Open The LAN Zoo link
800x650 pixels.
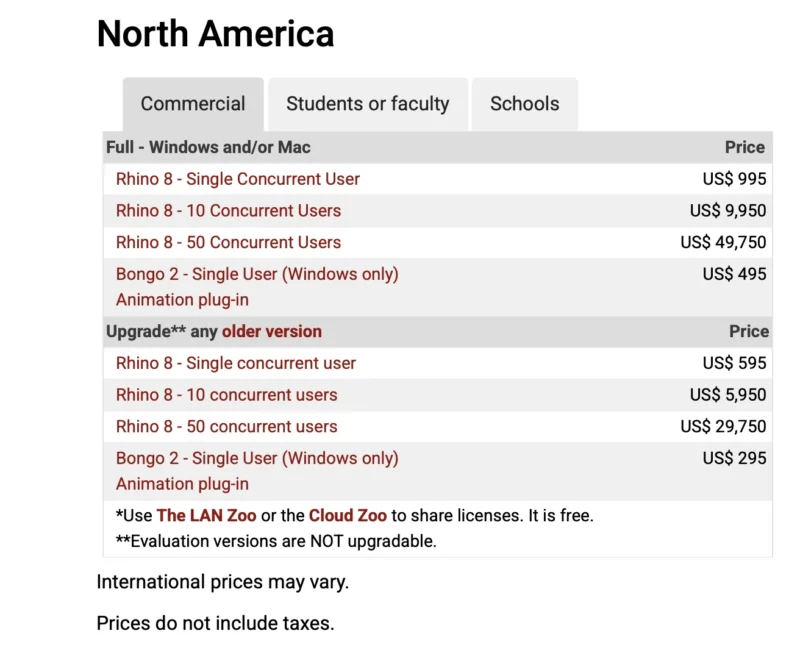(206, 516)
